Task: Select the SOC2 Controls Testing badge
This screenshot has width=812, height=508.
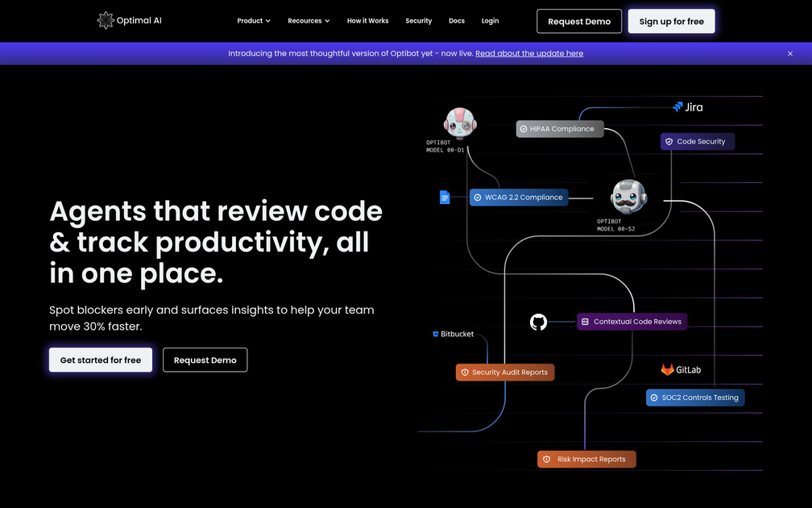Action: [694, 397]
